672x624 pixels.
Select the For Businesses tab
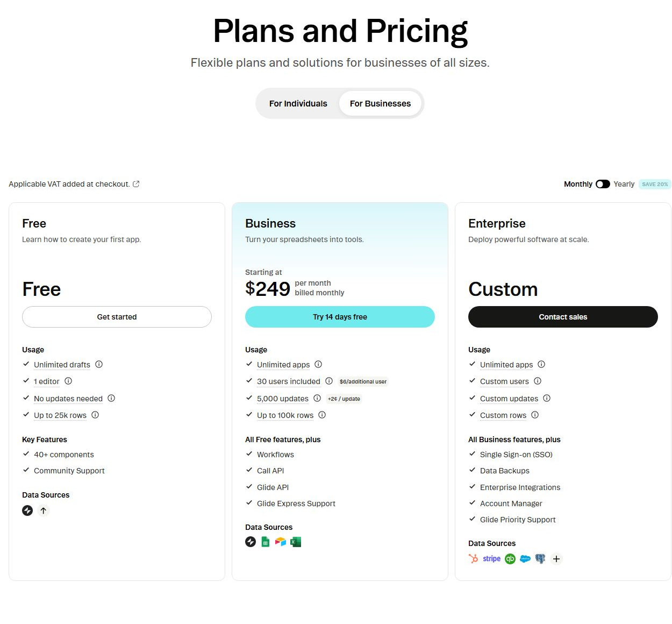pos(380,103)
